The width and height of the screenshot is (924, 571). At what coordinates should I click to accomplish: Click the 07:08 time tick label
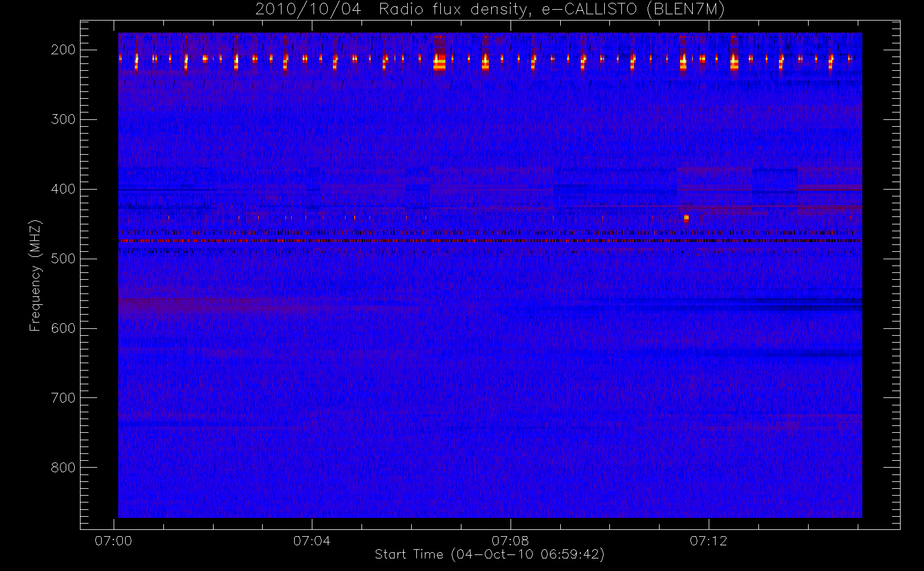tap(510, 541)
